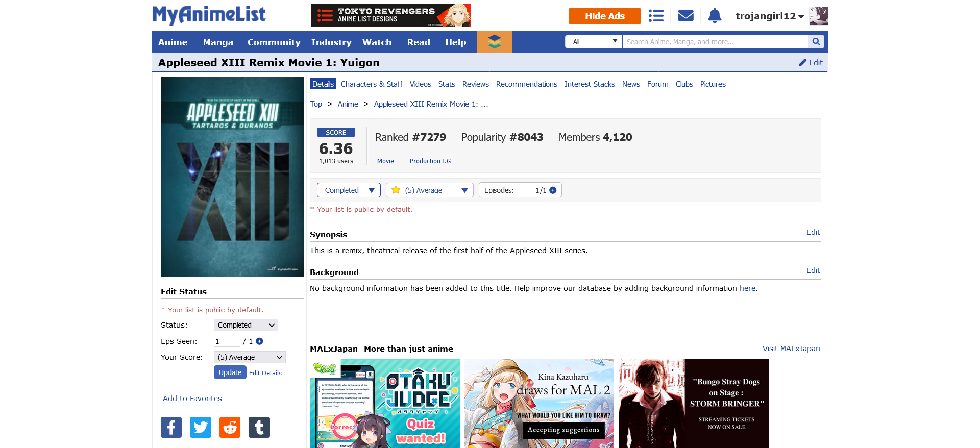Open trojangirl12 account dropdown
Screen dimensions: 980x448
[770, 16]
